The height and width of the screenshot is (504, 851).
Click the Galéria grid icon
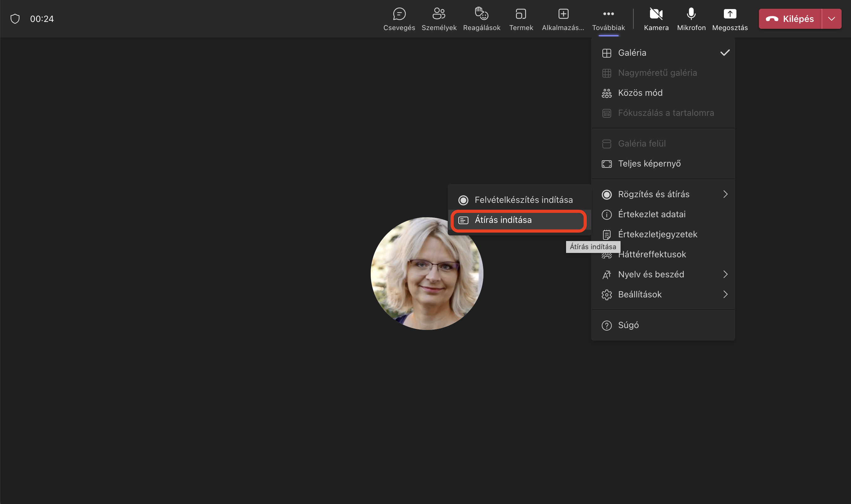tap(606, 53)
